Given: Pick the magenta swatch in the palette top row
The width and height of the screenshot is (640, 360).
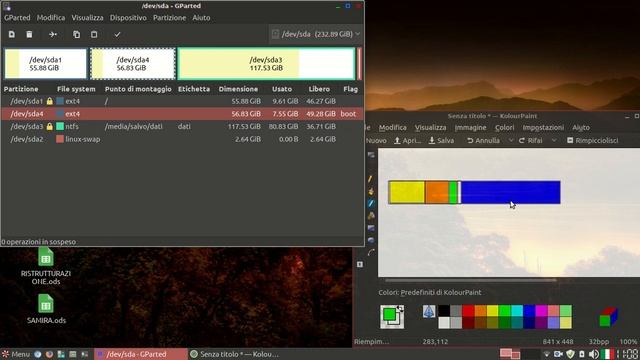Looking at the screenshot, I should point(541,311).
